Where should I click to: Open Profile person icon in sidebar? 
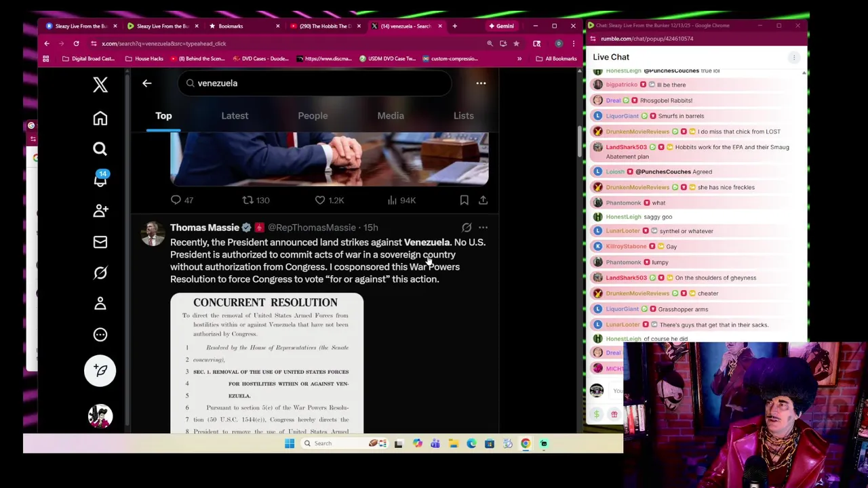pos(100,304)
